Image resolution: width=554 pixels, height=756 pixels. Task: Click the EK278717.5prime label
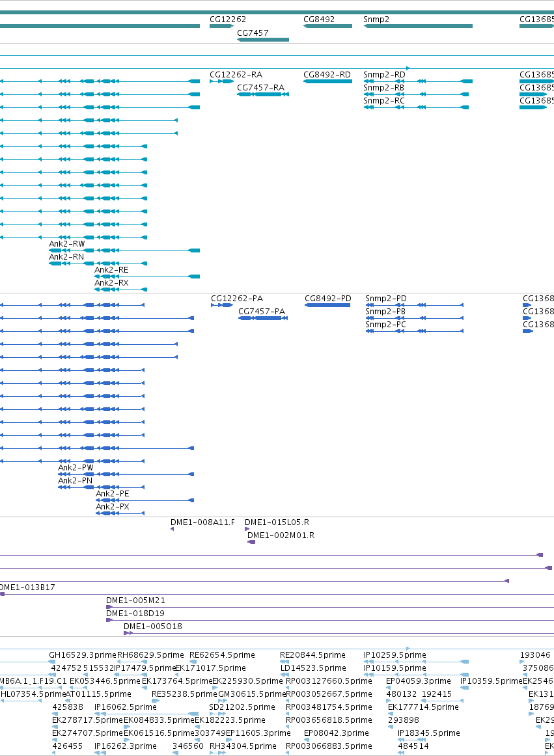[x=87, y=720]
